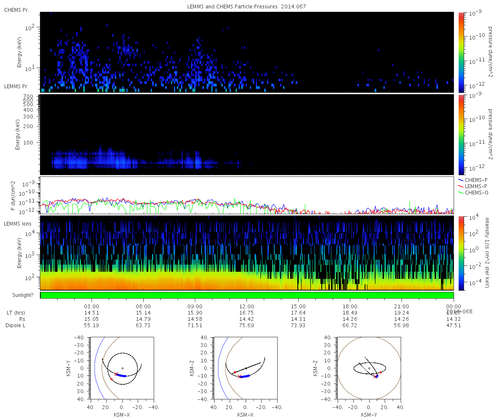
Task: Select the 03:00 time axis tick label
Action: tap(92, 307)
